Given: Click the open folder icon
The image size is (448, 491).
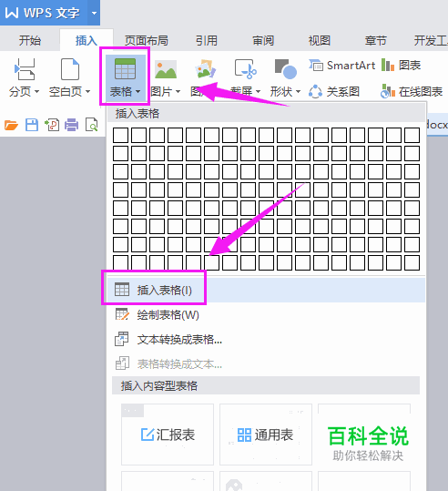Looking at the screenshot, I should click(11, 125).
